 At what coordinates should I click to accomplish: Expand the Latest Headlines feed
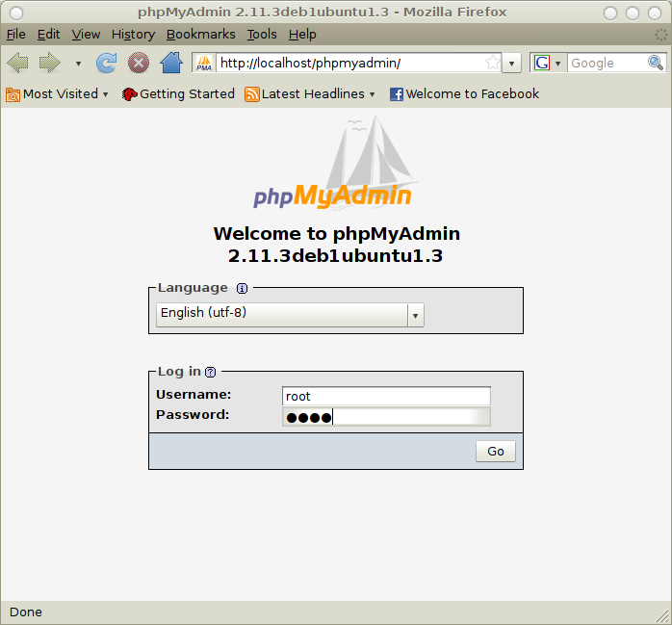point(310,93)
